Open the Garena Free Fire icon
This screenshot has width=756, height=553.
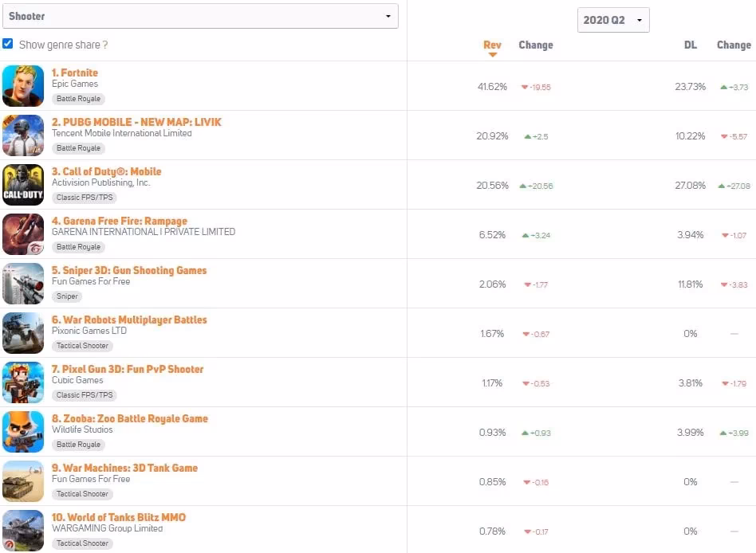23,234
